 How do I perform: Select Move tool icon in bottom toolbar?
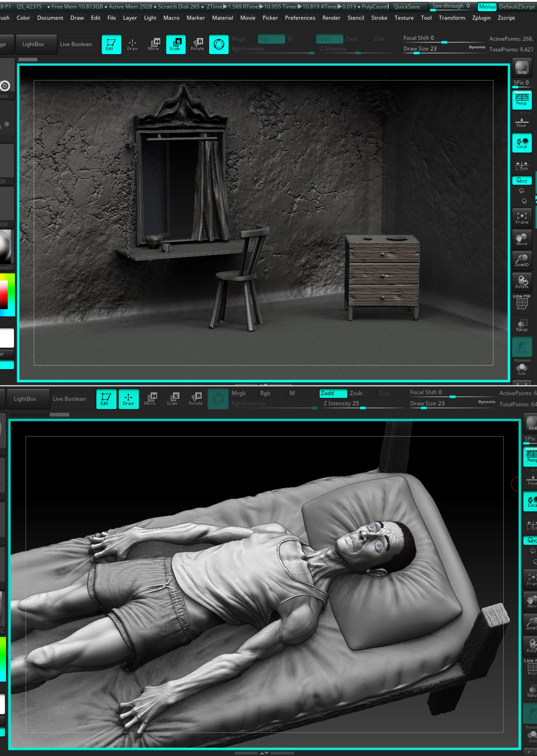pos(150,399)
